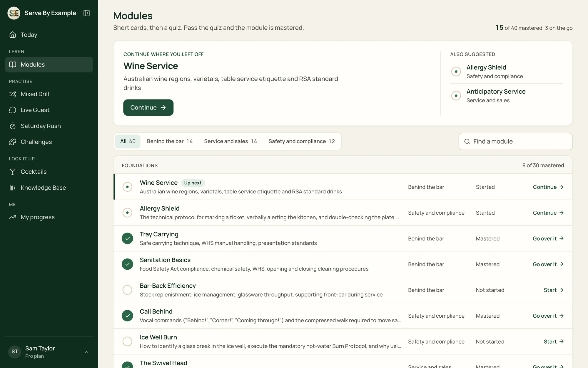This screenshot has width=588, height=368.
Task: Click Continue link in Allergy Shield row
Action: pos(548,213)
